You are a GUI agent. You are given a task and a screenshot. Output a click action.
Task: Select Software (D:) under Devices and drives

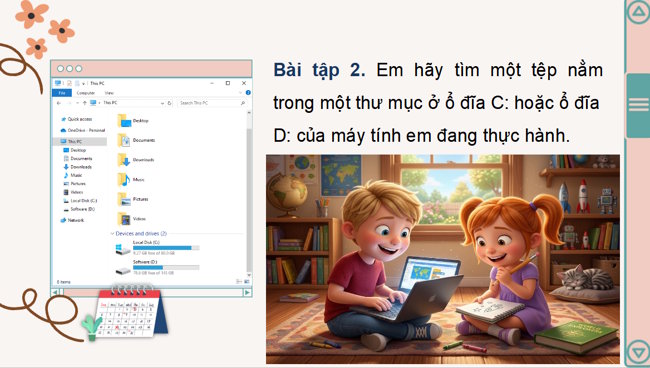[x=158, y=267]
